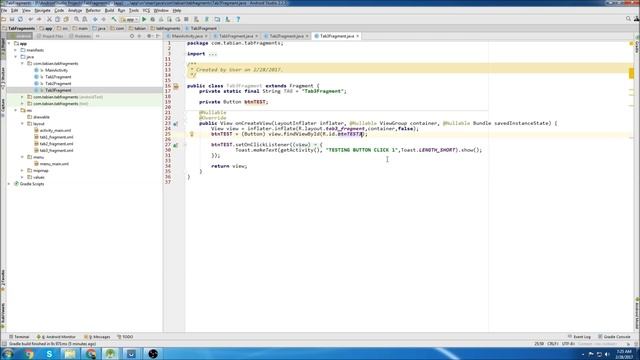Open Google Chrome from taskbar
640x360 pixels.
[29, 354]
